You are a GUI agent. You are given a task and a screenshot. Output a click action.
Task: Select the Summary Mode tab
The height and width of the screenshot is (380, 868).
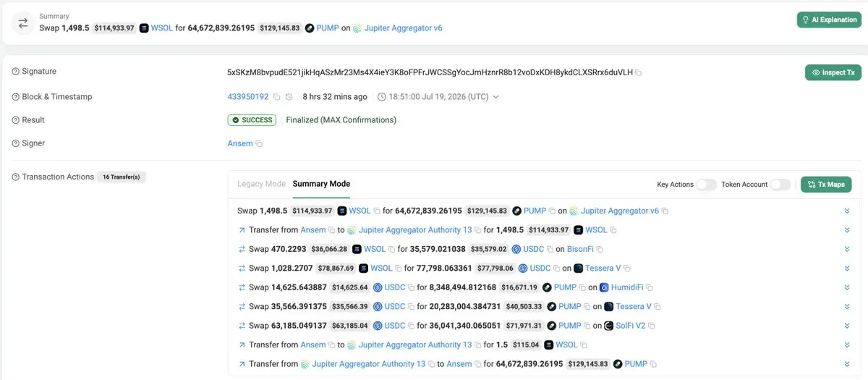click(x=321, y=184)
